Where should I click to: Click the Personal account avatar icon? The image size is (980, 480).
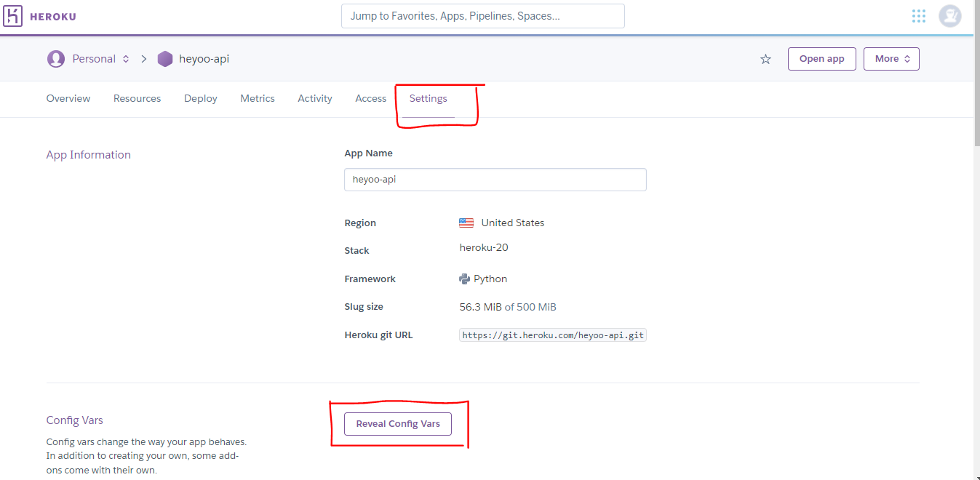[56, 59]
